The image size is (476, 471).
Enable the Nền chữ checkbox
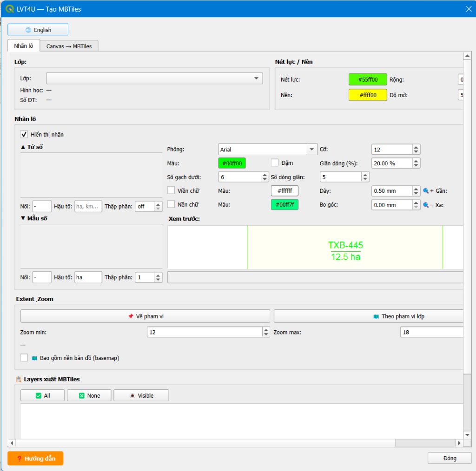(x=171, y=204)
